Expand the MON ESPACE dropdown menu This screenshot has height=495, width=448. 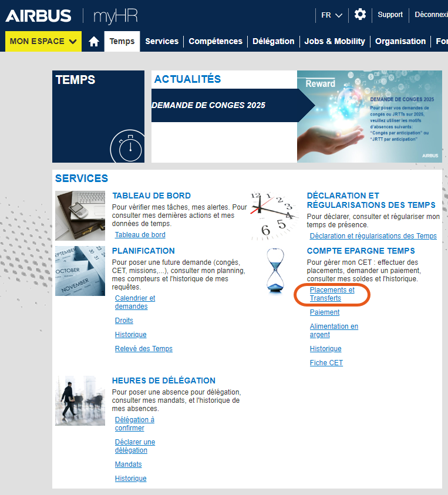point(43,41)
